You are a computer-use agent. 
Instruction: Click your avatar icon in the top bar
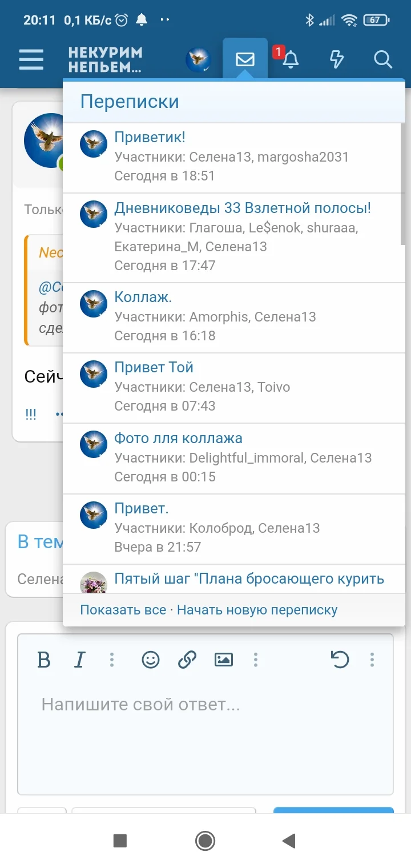197,59
